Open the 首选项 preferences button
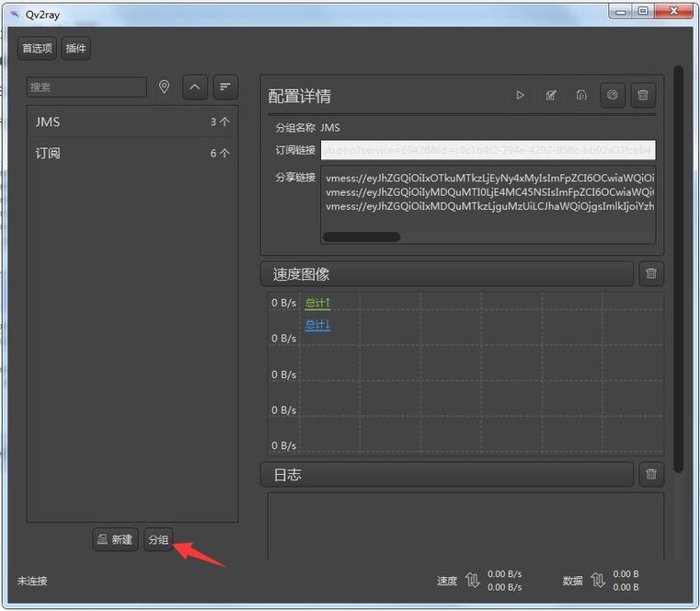Image resolution: width=700 pixels, height=611 pixels. (38, 48)
